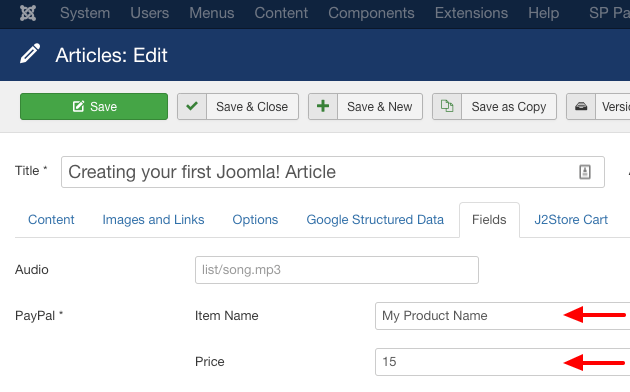630x392 pixels.
Task: Open the Content menu in top bar
Action: coord(281,13)
